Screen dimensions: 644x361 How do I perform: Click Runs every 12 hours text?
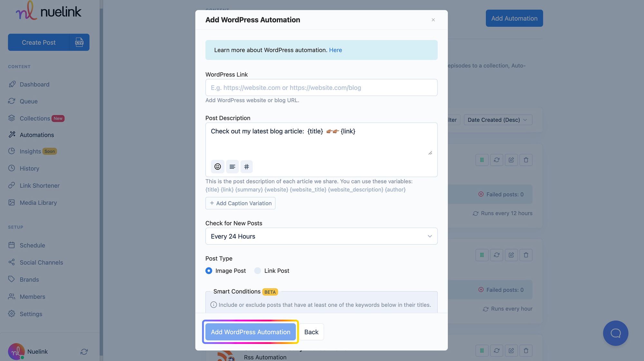(507, 213)
